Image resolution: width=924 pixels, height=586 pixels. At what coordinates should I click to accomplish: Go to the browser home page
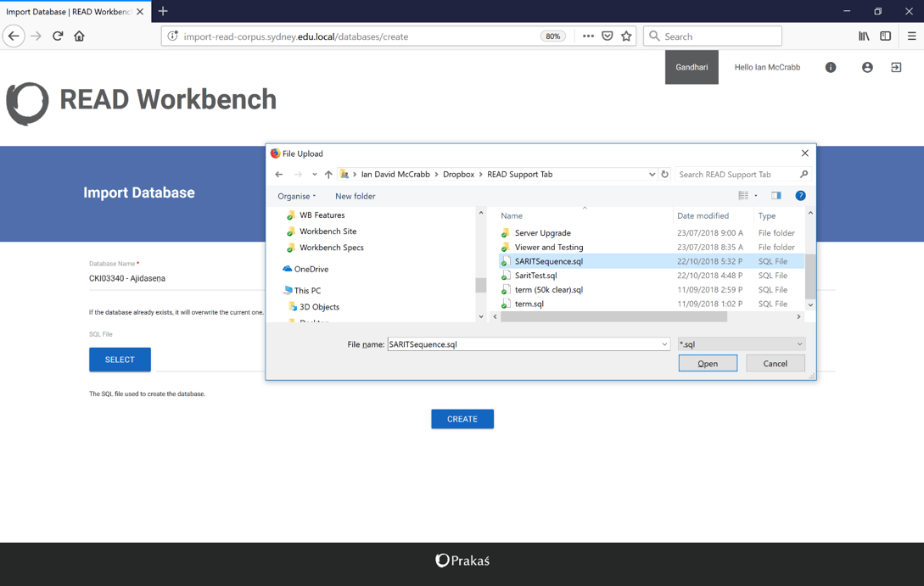point(79,36)
